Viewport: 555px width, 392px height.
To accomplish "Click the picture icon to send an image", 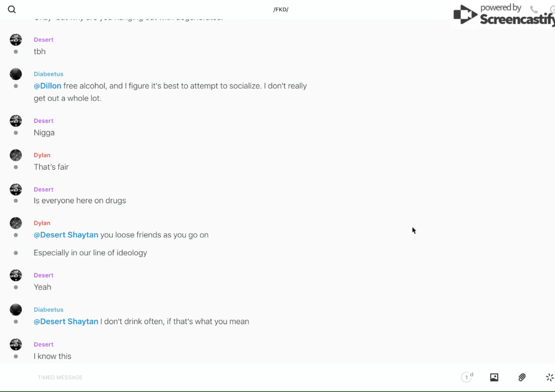I will [x=494, y=377].
